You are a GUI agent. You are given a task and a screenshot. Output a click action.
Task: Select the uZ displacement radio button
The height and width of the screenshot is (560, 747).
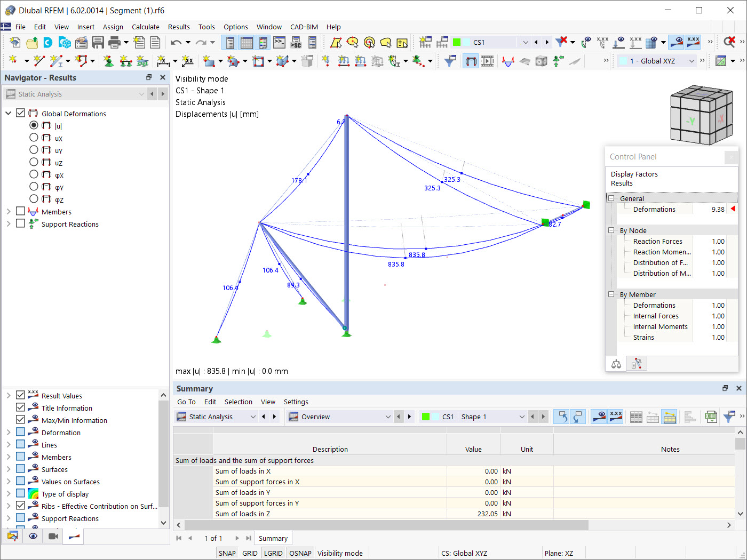click(x=34, y=162)
